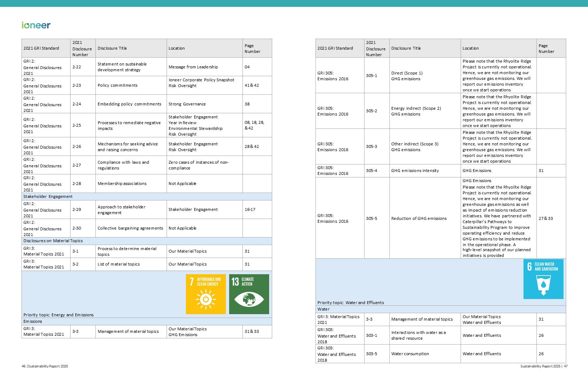Click the Water consumption disclosure title
This screenshot has width=588, height=380.
[x=410, y=354]
